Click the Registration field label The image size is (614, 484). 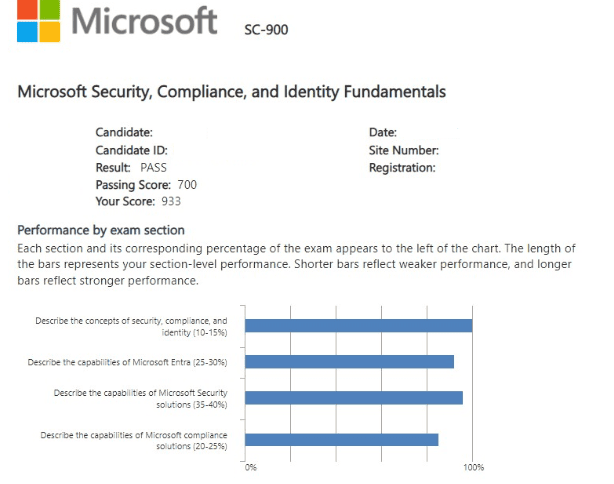pos(402,168)
